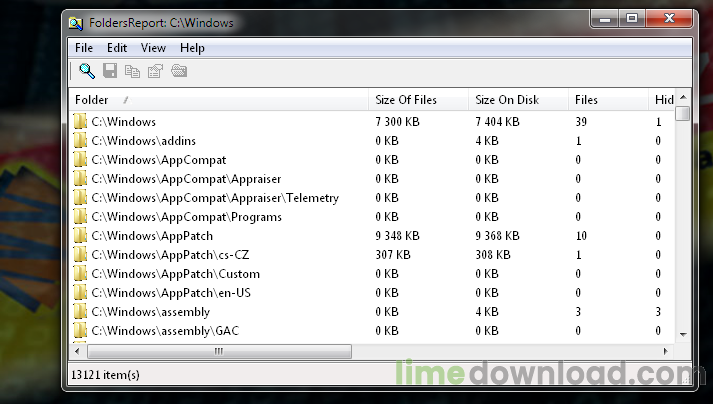Click the horizontal scrollbar thumb
Screen dimensions: 713x404
tap(219, 351)
